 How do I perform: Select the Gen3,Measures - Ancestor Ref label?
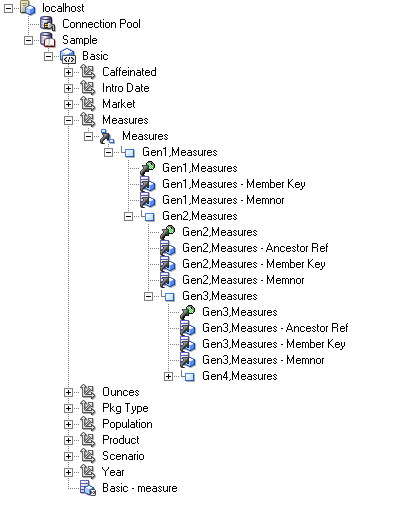275,328
